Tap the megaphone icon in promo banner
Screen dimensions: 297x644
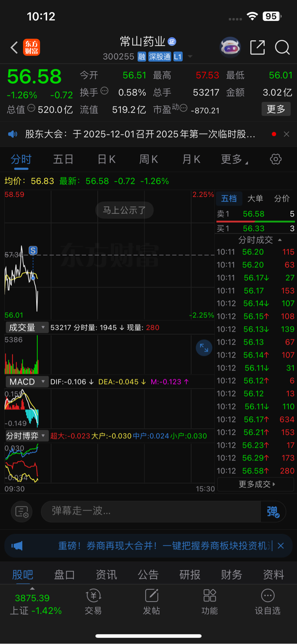click(17, 546)
